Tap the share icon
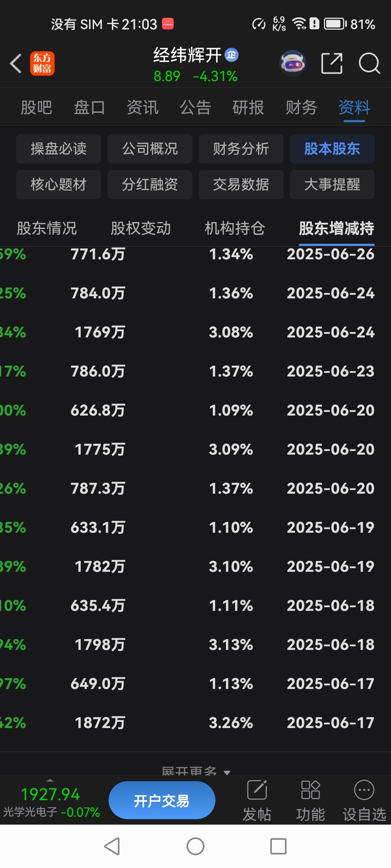The height and width of the screenshot is (868, 391). pyautogui.click(x=332, y=64)
